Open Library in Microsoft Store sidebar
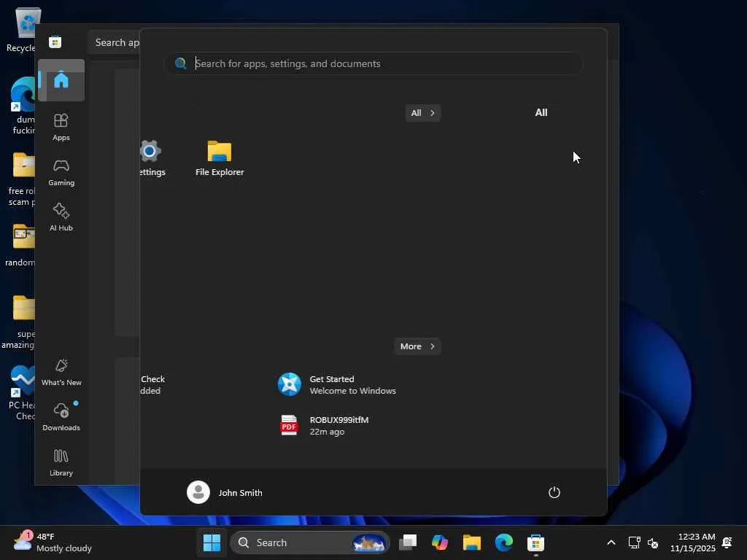 pyautogui.click(x=61, y=462)
